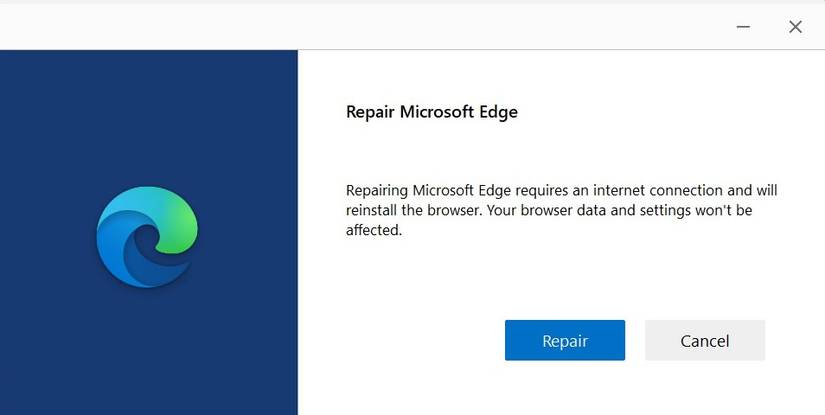Minimize the repair dialog window

click(x=744, y=27)
